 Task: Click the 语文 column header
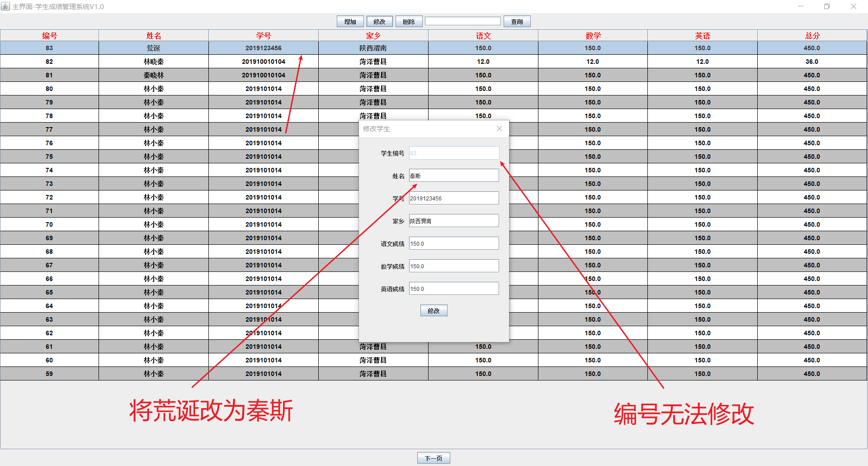(483, 35)
